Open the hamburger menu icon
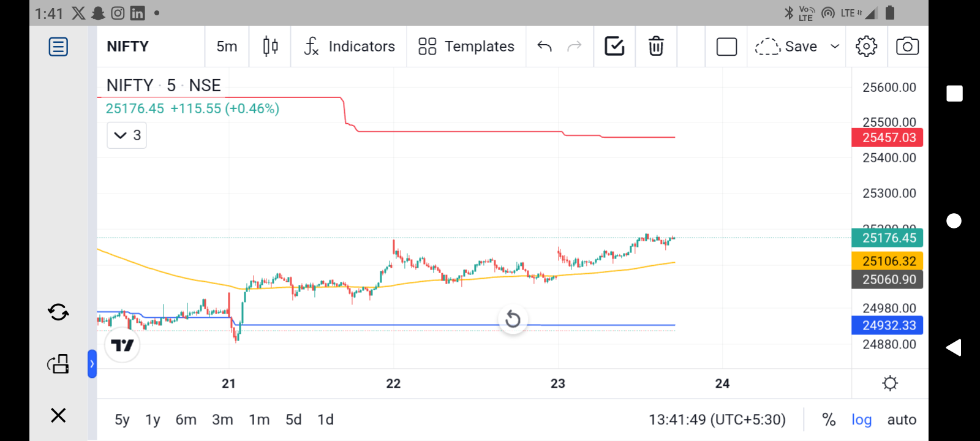This screenshot has height=441, width=980. (58, 47)
